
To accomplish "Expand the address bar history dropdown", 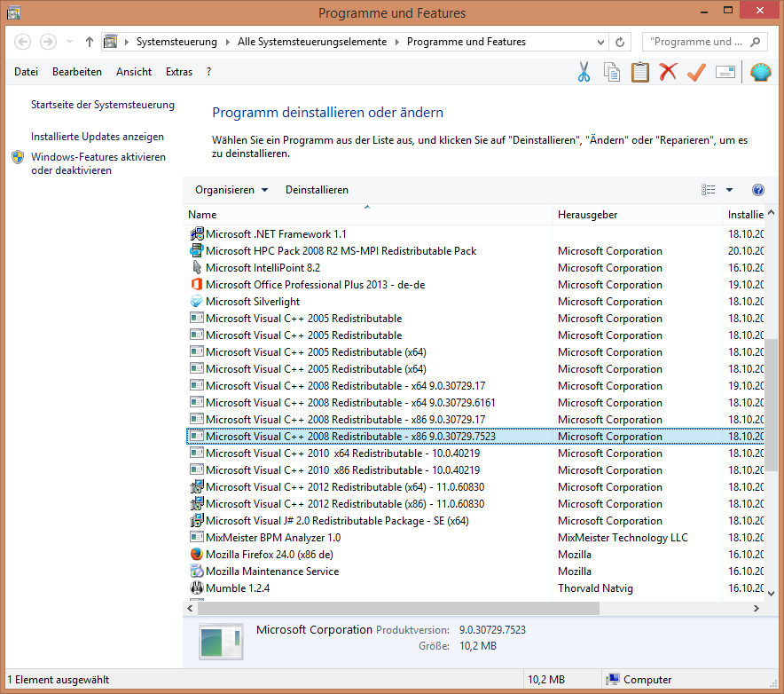I will [600, 42].
